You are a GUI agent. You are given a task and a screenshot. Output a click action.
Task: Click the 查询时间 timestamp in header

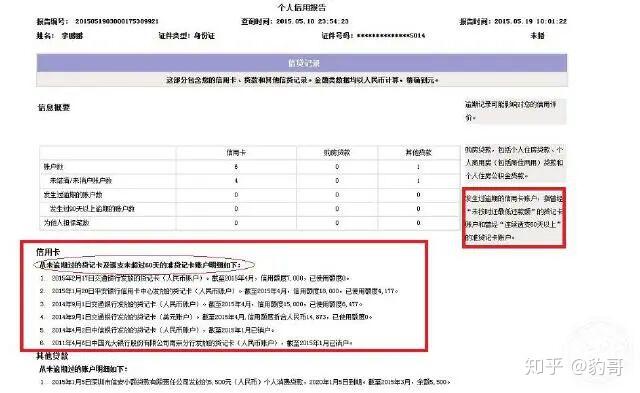(312, 21)
